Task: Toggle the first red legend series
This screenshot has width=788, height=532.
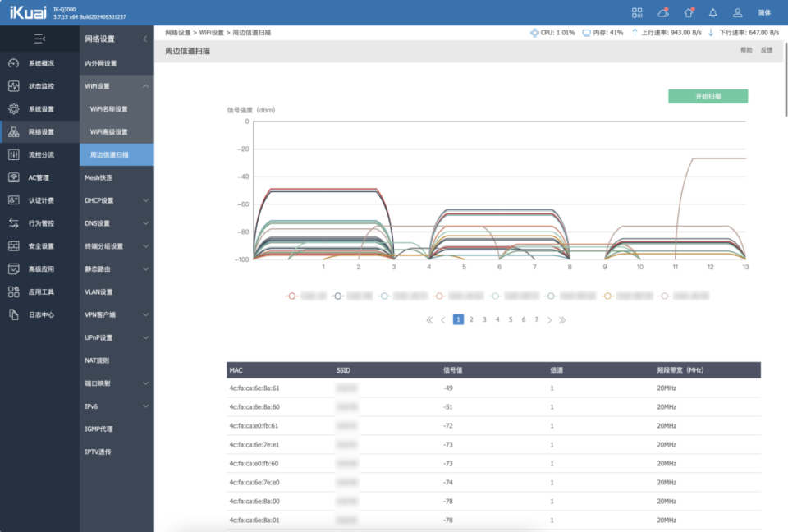Action: (291, 295)
